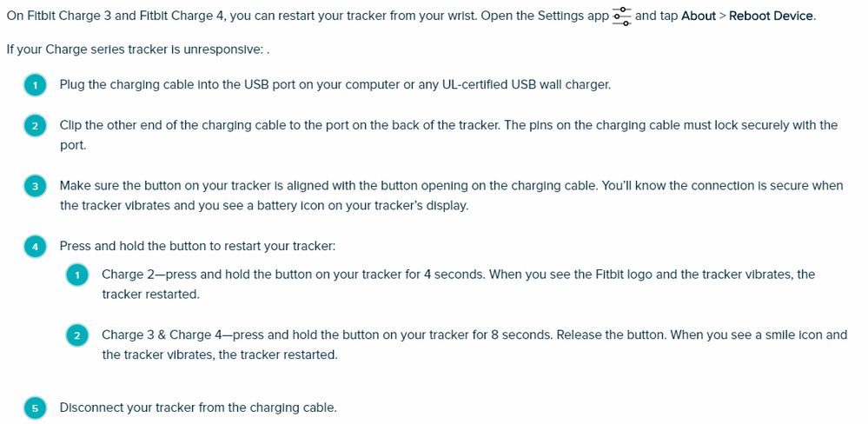Click the sub-step 1 circle beside 'Charge 2'
The image size is (868, 424).
(77, 275)
